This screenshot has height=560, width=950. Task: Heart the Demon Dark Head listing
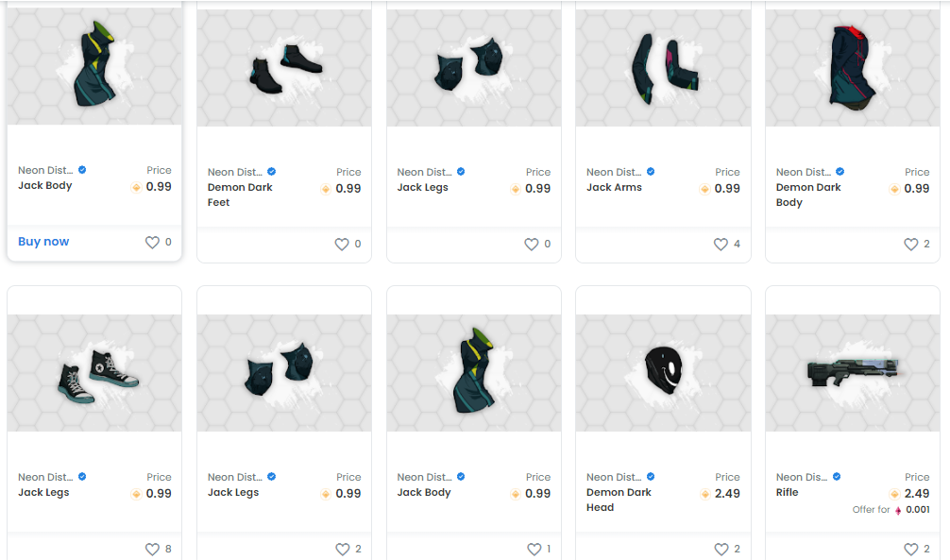click(x=721, y=549)
